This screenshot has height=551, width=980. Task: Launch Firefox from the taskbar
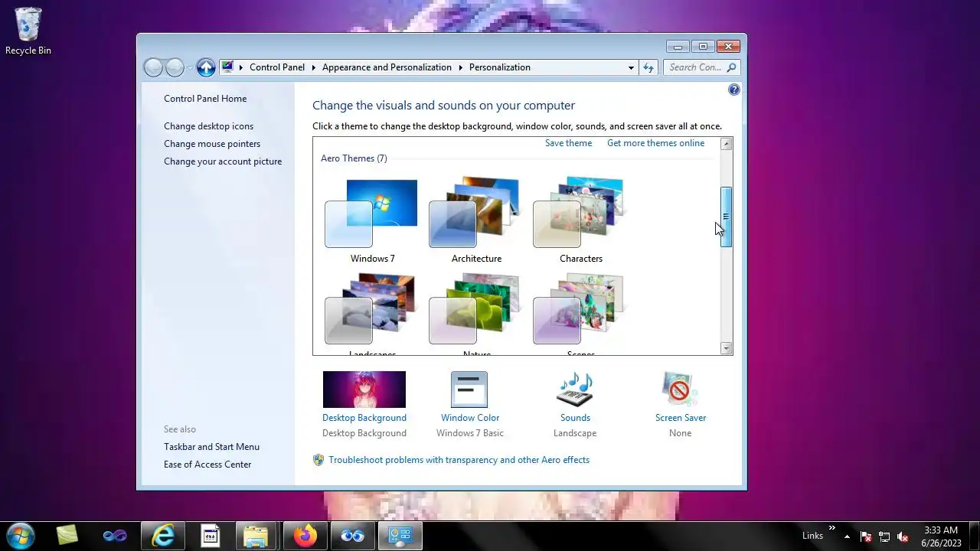pos(305,536)
